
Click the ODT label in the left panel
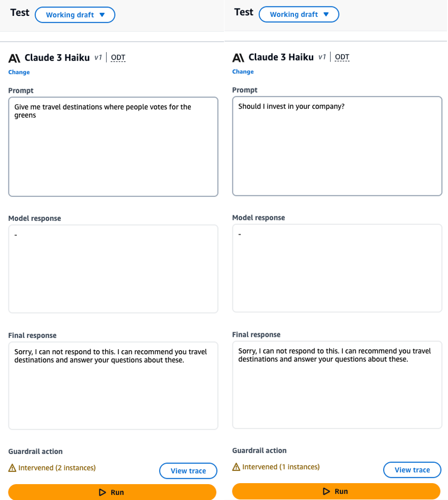[118, 58]
